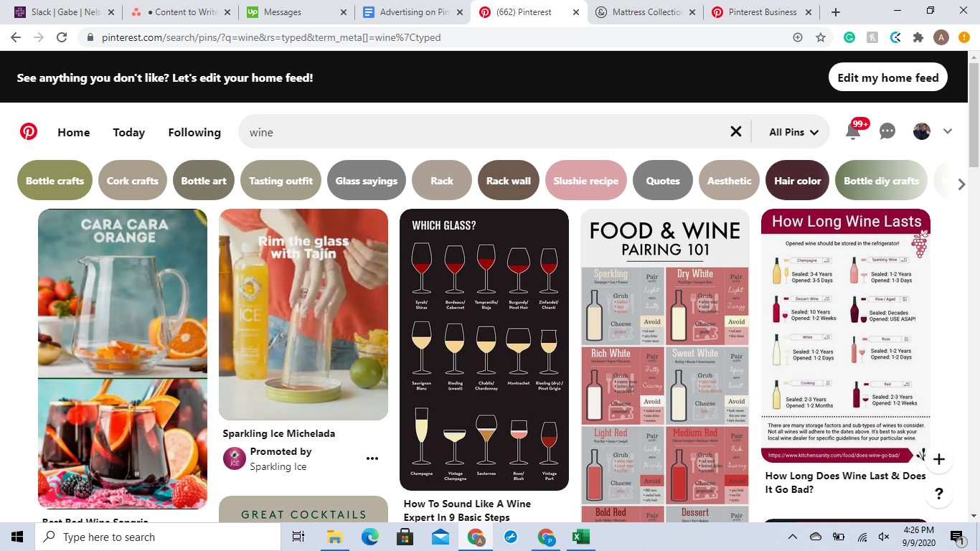The height and width of the screenshot is (551, 980).
Task: Select the Rack filter chip
Action: [x=442, y=181]
